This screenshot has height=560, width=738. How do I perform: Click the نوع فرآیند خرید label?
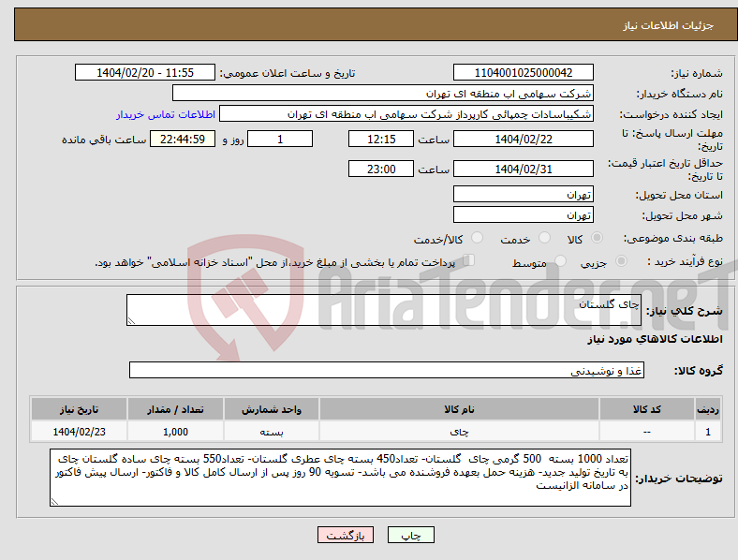coord(686,261)
